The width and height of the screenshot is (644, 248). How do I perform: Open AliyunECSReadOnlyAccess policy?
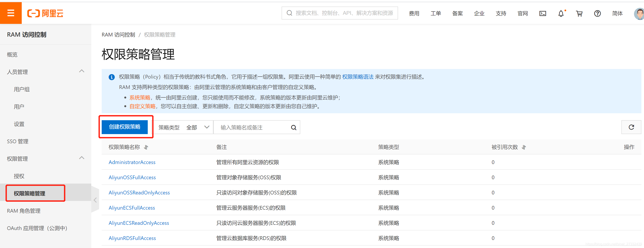139,223
